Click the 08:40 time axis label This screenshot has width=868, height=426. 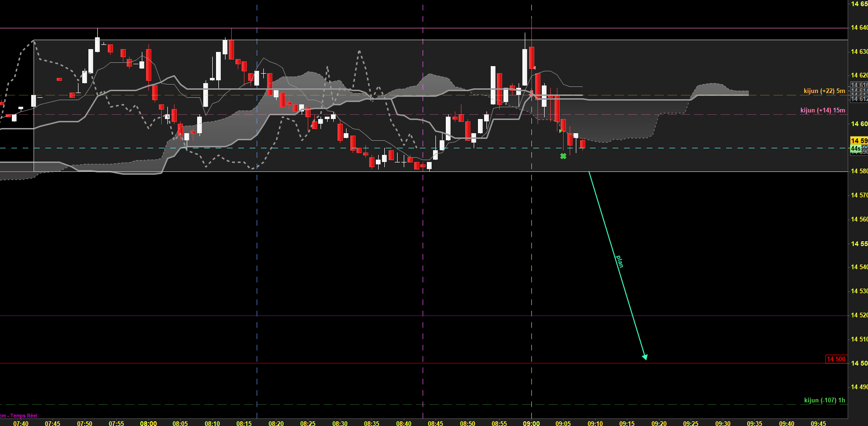[x=404, y=423]
